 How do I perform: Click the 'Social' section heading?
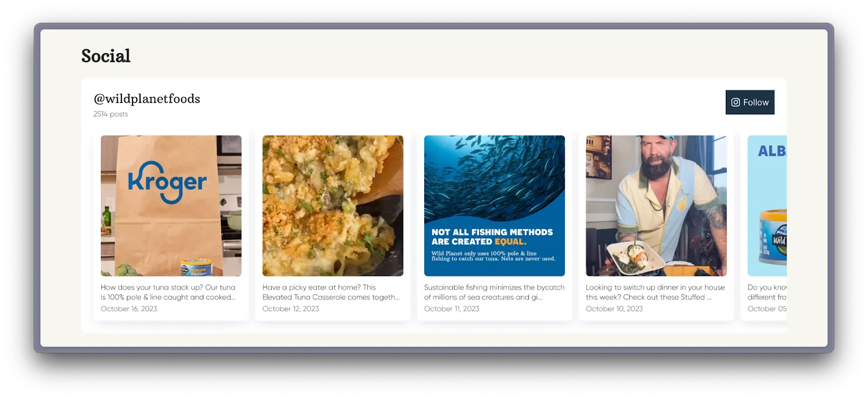[106, 56]
